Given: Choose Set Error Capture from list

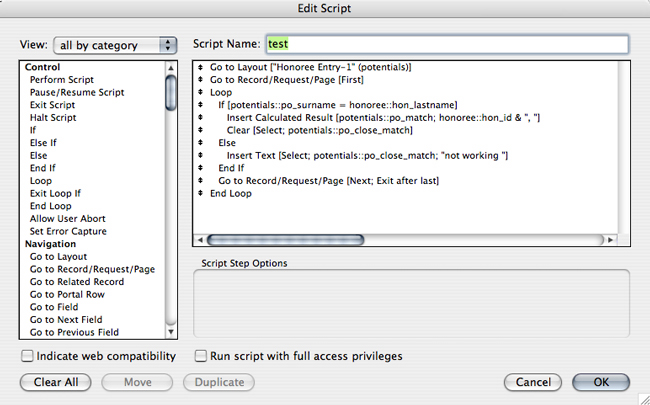Looking at the screenshot, I should click(x=70, y=231).
